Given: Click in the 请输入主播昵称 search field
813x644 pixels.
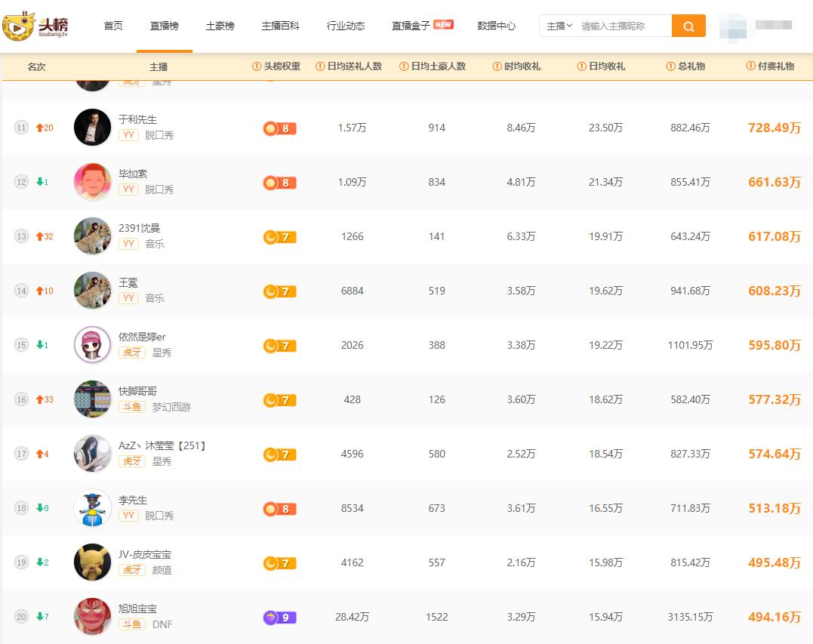Looking at the screenshot, I should pos(624,26).
